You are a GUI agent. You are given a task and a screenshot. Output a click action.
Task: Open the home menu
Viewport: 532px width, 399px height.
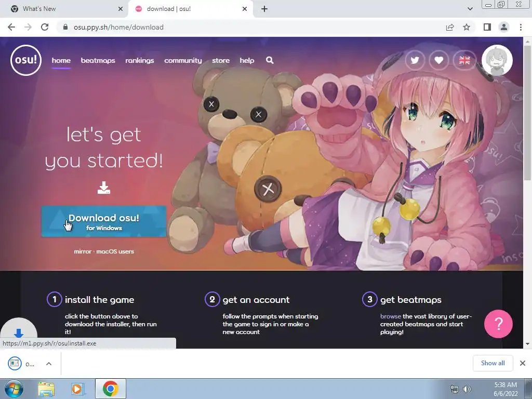click(x=61, y=60)
